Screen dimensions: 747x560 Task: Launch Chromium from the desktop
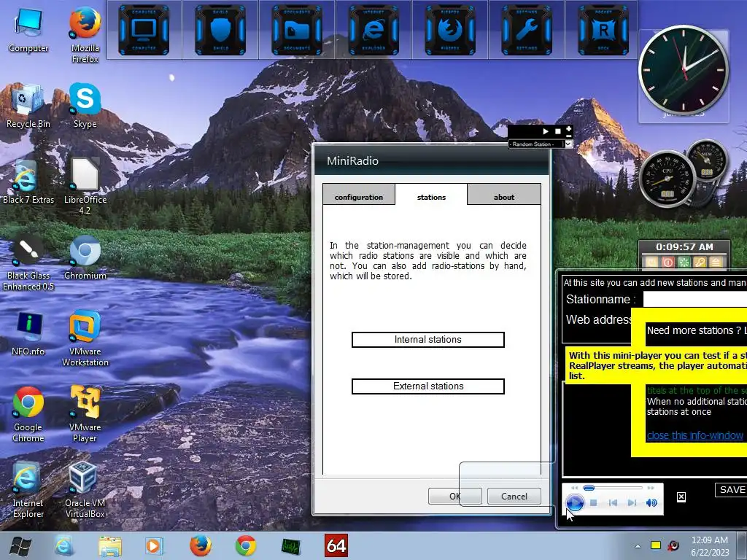(85, 257)
